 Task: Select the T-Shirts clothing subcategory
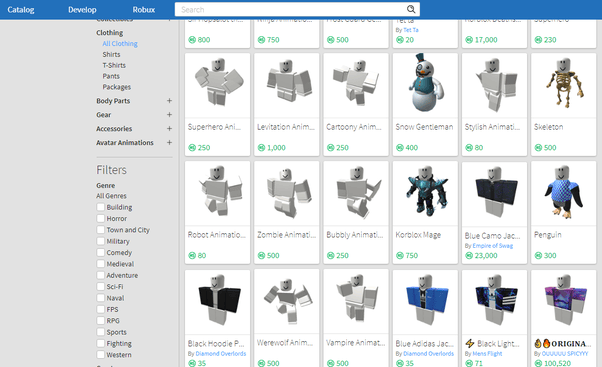coord(114,65)
